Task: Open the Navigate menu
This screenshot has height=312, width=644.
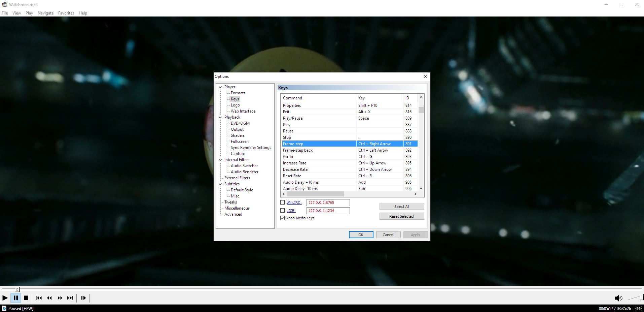Action: coord(45,13)
